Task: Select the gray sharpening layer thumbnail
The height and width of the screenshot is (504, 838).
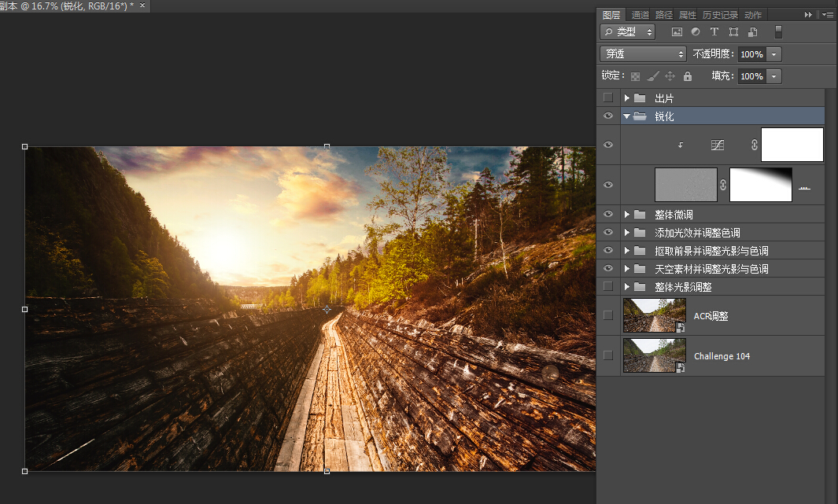Action: [x=686, y=185]
